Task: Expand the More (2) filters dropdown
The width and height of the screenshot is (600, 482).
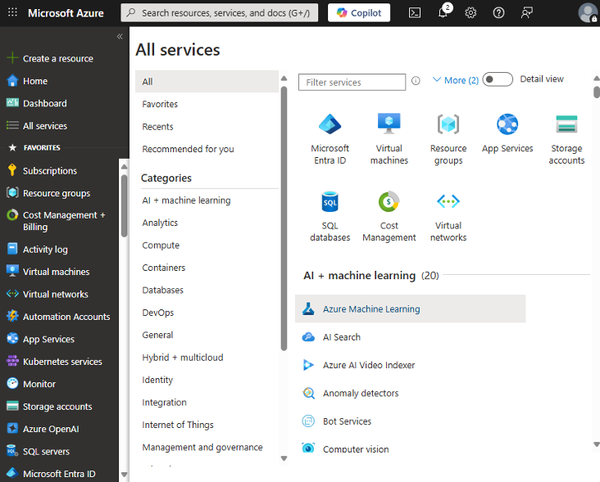Action: pyautogui.click(x=455, y=80)
